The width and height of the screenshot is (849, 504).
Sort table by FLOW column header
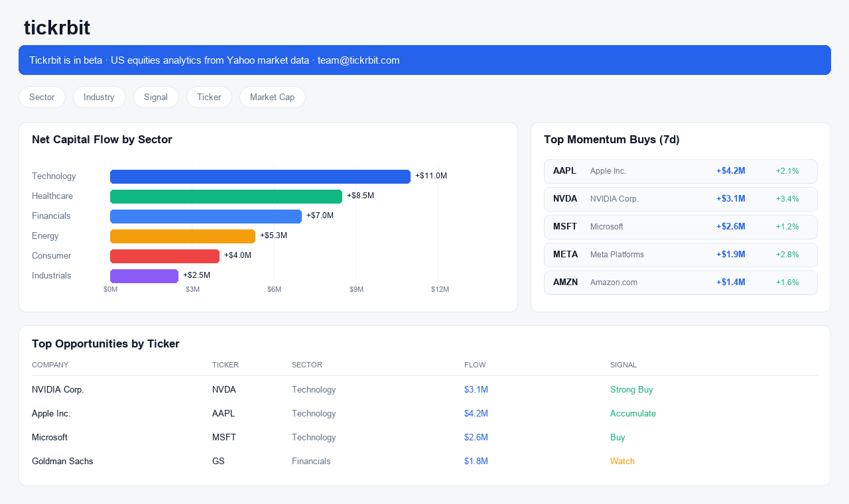coord(475,365)
